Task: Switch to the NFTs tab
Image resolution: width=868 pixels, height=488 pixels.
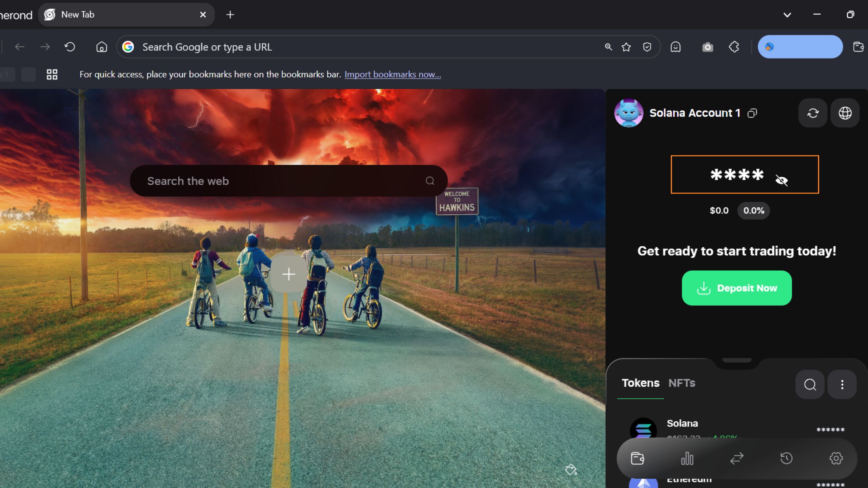Action: click(x=682, y=383)
